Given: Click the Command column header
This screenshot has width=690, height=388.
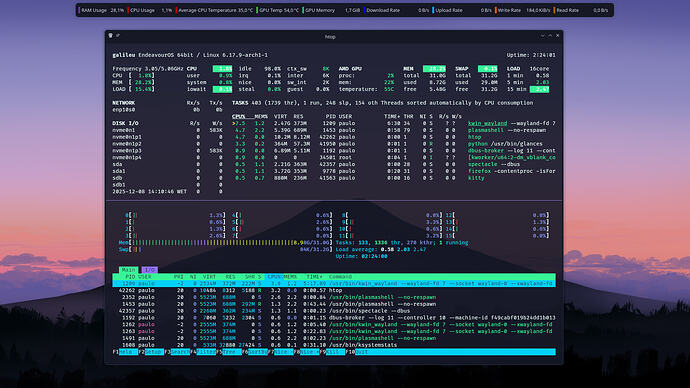Looking at the screenshot, I should coord(340,277).
